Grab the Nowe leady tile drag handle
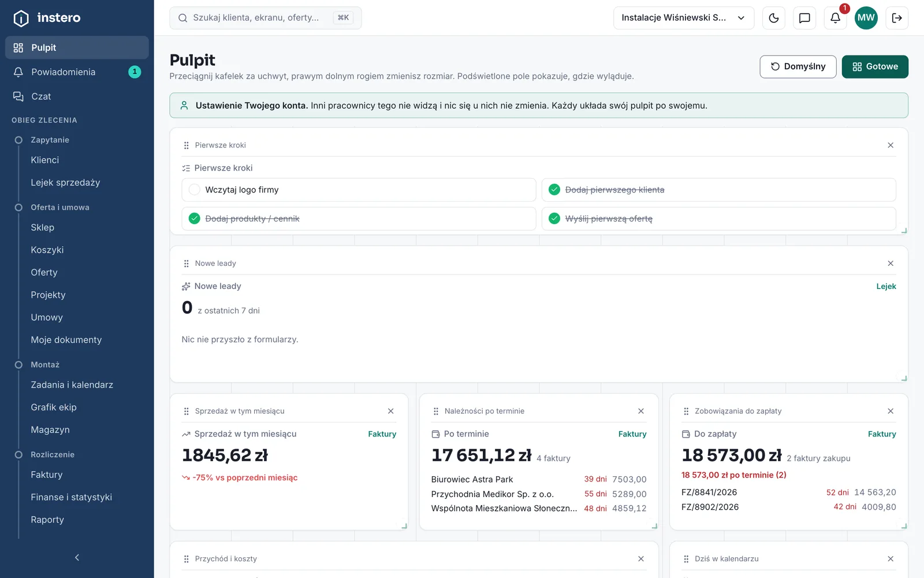The height and width of the screenshot is (578, 924). click(186, 264)
